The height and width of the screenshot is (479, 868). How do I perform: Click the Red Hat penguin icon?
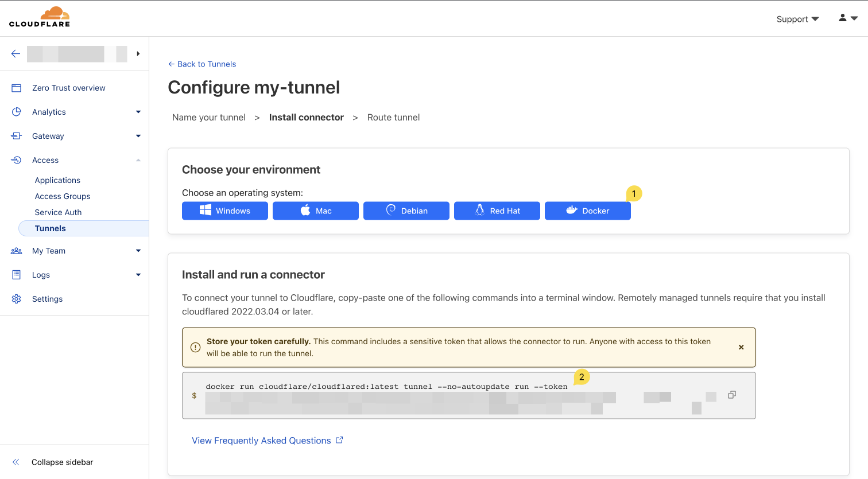coord(480,210)
